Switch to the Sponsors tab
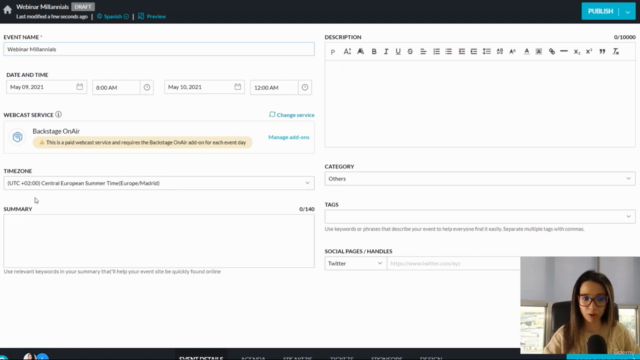640x360 pixels. coord(387,358)
